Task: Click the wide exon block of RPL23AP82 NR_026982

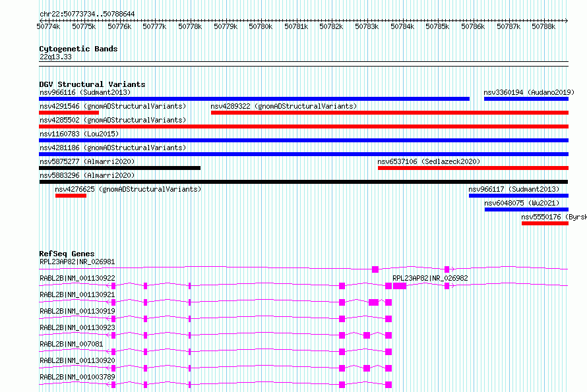Action: tap(400, 286)
